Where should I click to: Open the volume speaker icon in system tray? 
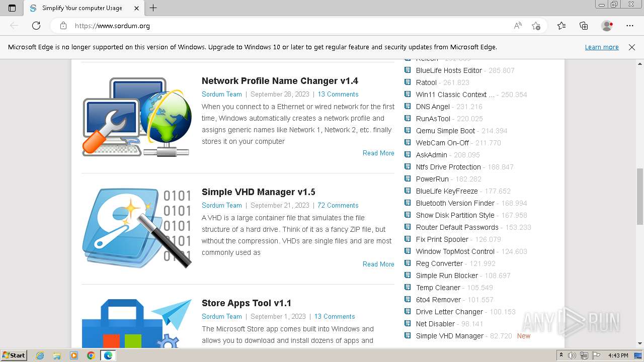pos(572,355)
